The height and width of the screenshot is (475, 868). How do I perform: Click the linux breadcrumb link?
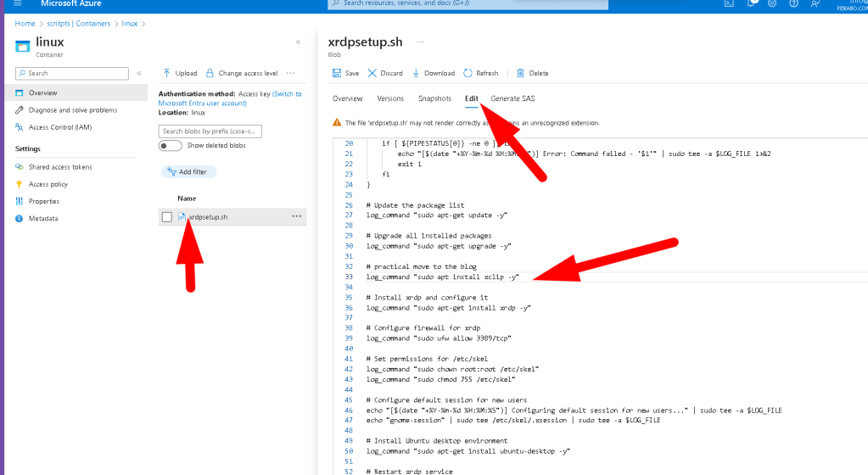[x=130, y=23]
